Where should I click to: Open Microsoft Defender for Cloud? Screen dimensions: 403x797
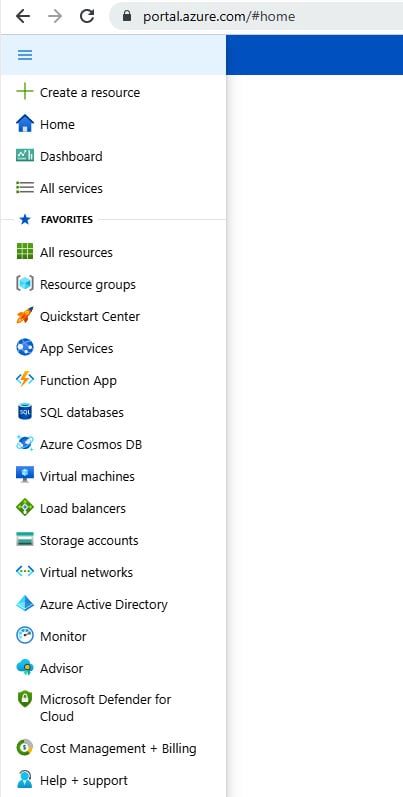[x=113, y=708]
